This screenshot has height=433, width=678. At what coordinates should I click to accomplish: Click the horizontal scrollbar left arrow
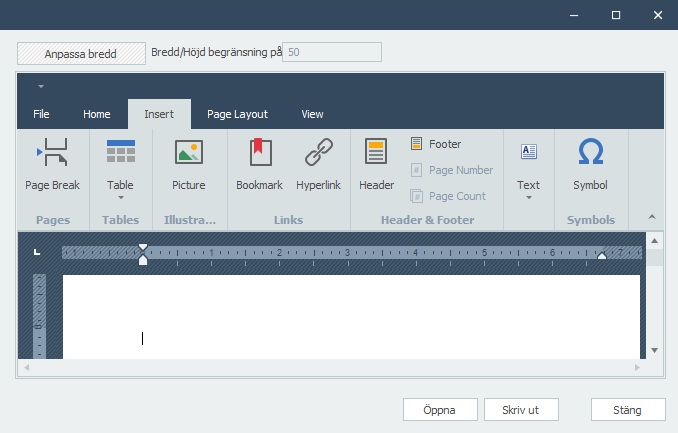[27, 368]
